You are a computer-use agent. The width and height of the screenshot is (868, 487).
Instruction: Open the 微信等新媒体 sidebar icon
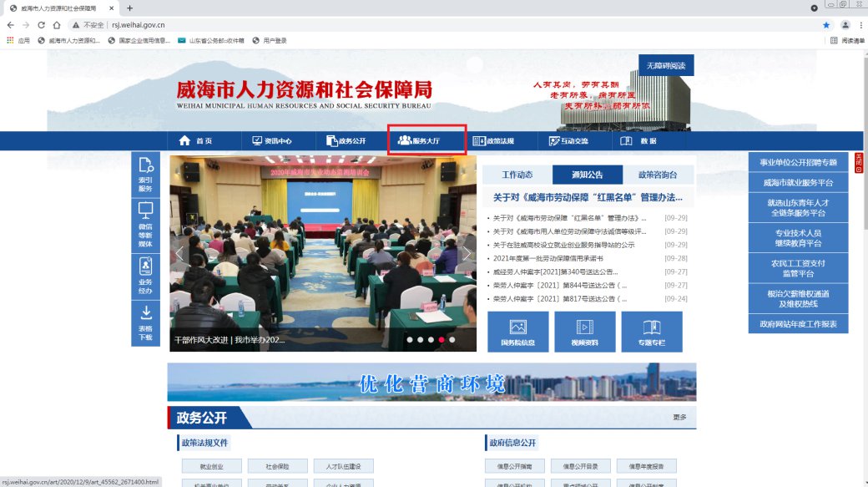click(x=145, y=226)
